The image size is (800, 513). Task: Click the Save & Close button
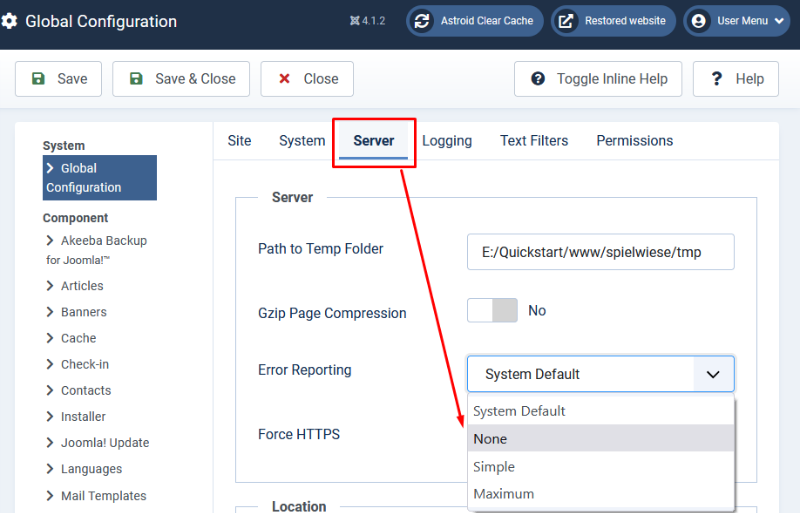181,79
